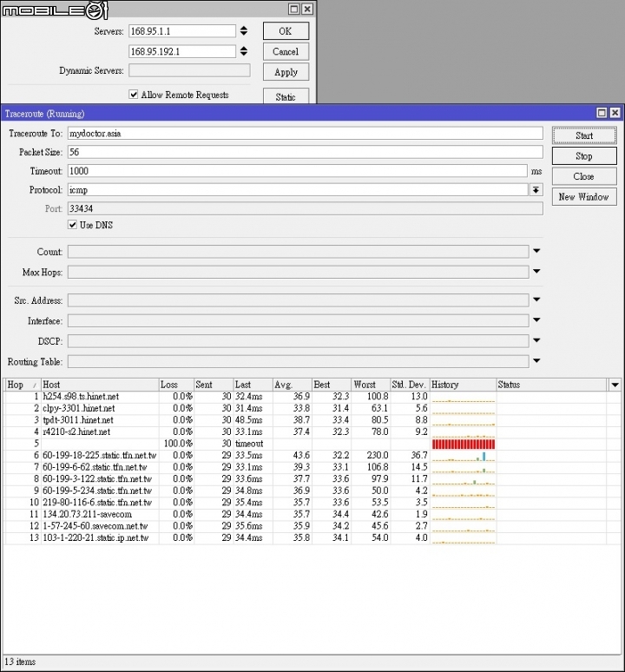Maximize the DNS settings window
Screen dimensions: 625x672
(x=294, y=9)
